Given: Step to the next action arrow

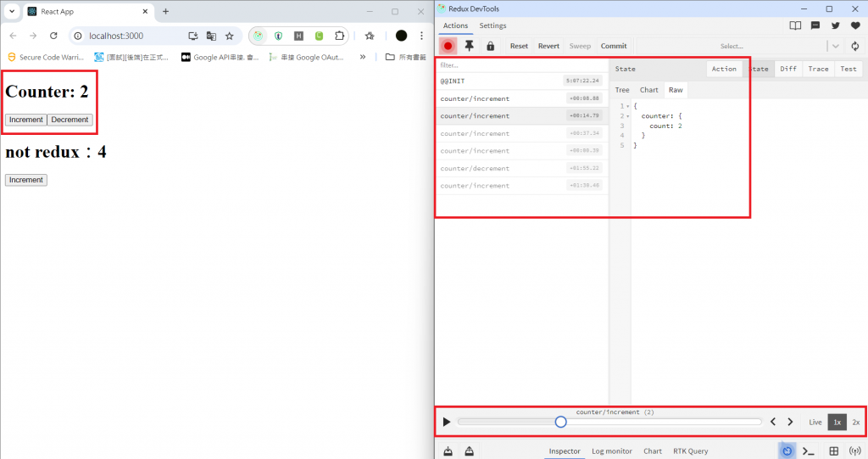Looking at the screenshot, I should 791,422.
